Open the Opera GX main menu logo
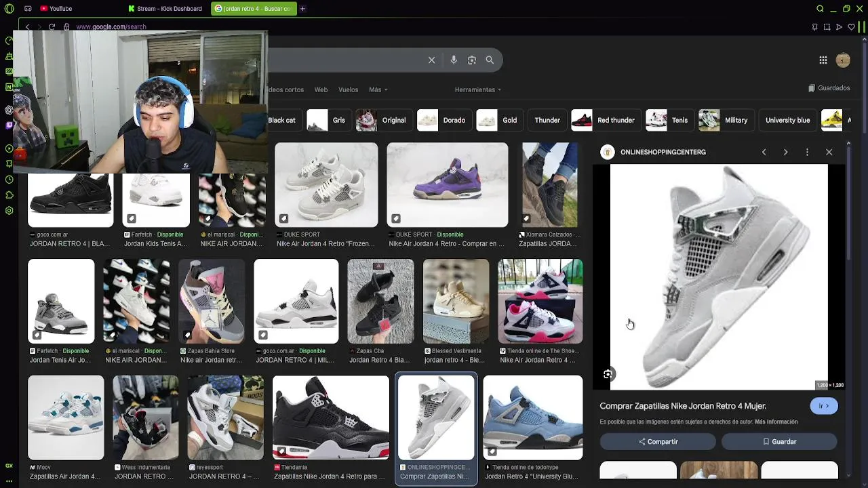 (9, 9)
